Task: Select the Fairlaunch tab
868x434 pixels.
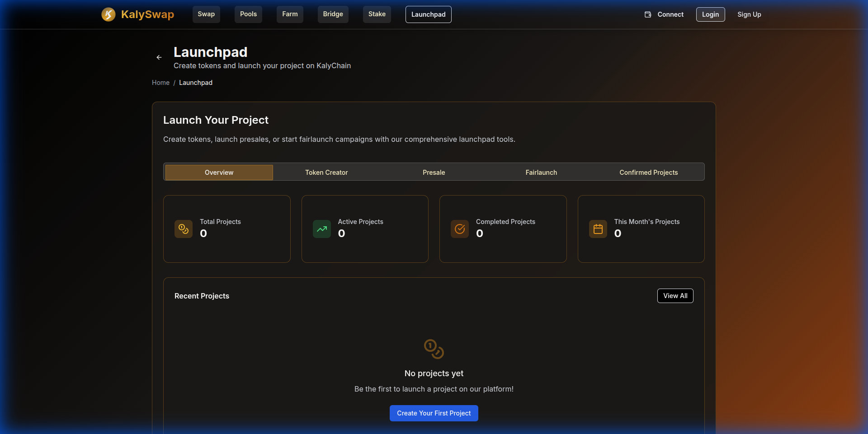Action: (541, 172)
